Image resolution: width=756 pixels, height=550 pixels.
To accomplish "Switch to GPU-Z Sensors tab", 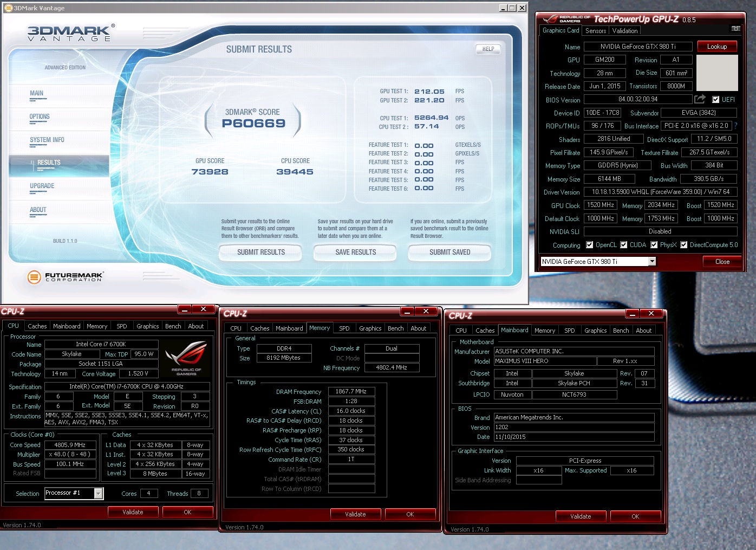I will [596, 31].
